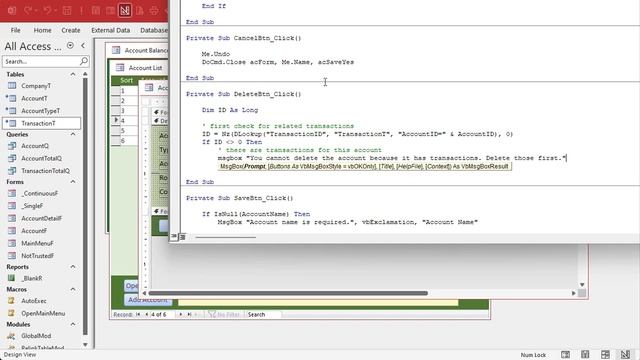Click the highlighted Design View icon in quick access toolbar
The image size is (640, 360).
point(125,11)
